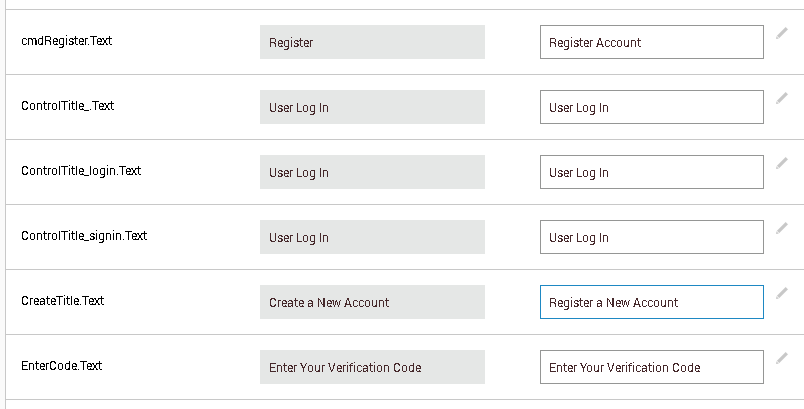The height and width of the screenshot is (409, 804).
Task: Select the Create a New Account default value
Action: (372, 302)
